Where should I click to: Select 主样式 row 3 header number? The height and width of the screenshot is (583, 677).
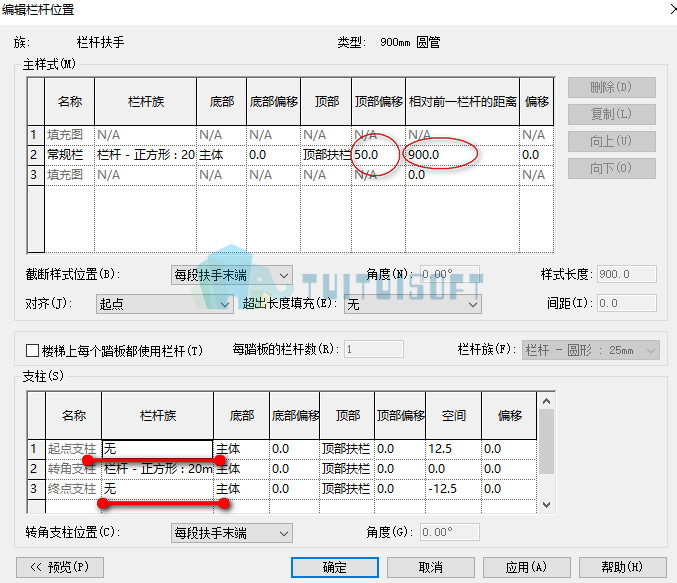tap(35, 175)
